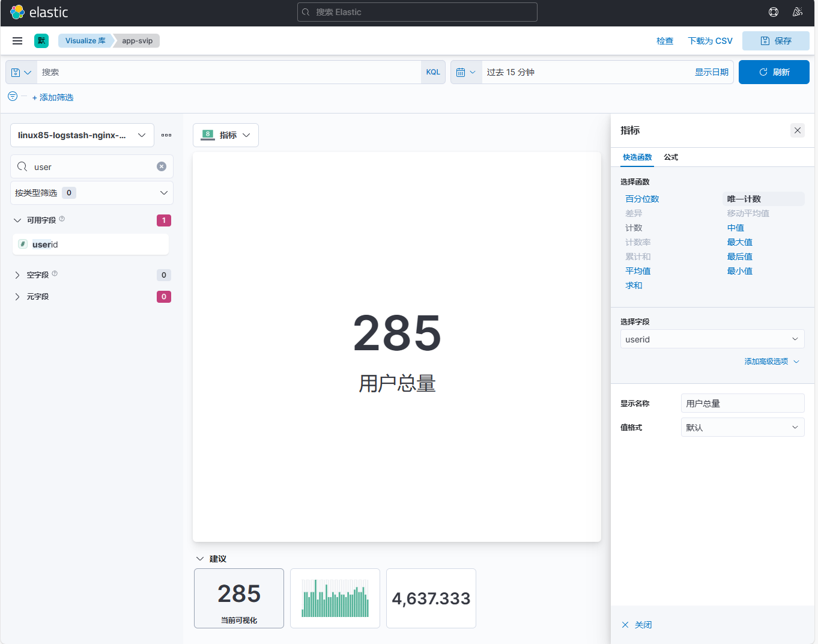Switch to the 公式 tab
Image resolution: width=818 pixels, height=644 pixels.
pyautogui.click(x=671, y=157)
